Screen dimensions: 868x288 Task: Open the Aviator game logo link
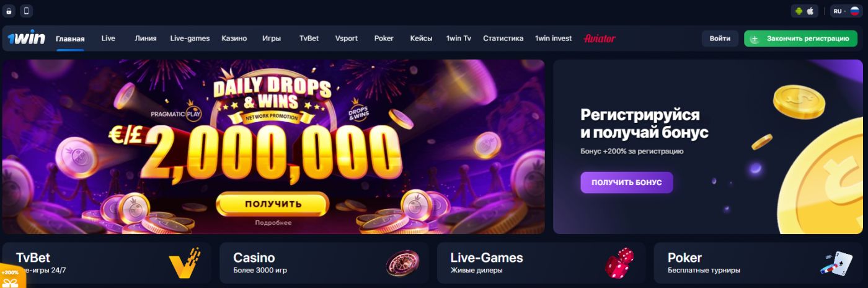(x=600, y=38)
